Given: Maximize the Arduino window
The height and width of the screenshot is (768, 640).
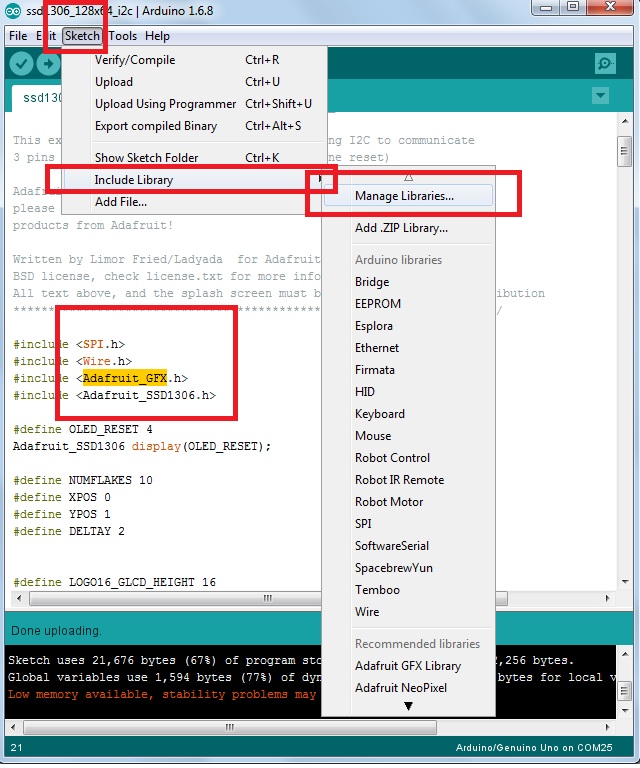Looking at the screenshot, I should 573,8.
